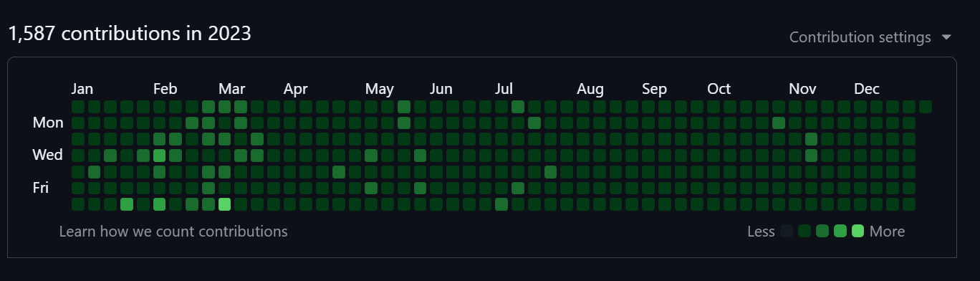Click the 'More' legend label
This screenshot has width=980, height=281.
coord(887,232)
